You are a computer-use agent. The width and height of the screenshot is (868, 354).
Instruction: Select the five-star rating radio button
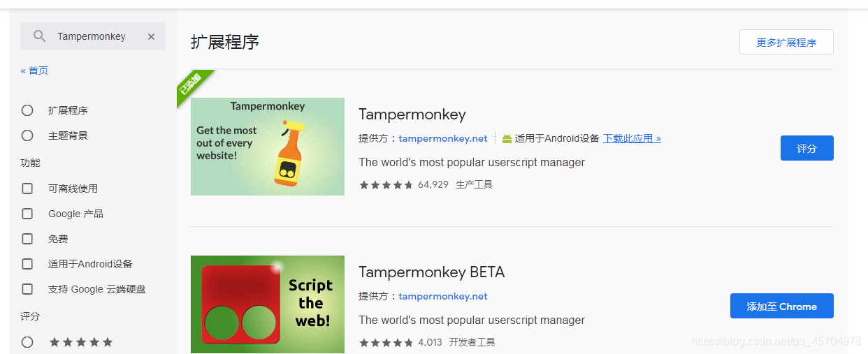27,342
